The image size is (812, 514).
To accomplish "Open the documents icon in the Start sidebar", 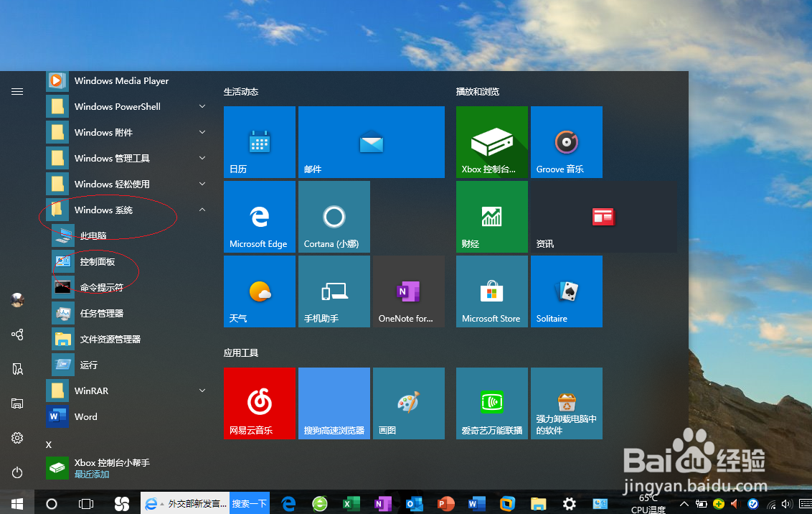I will tap(17, 369).
